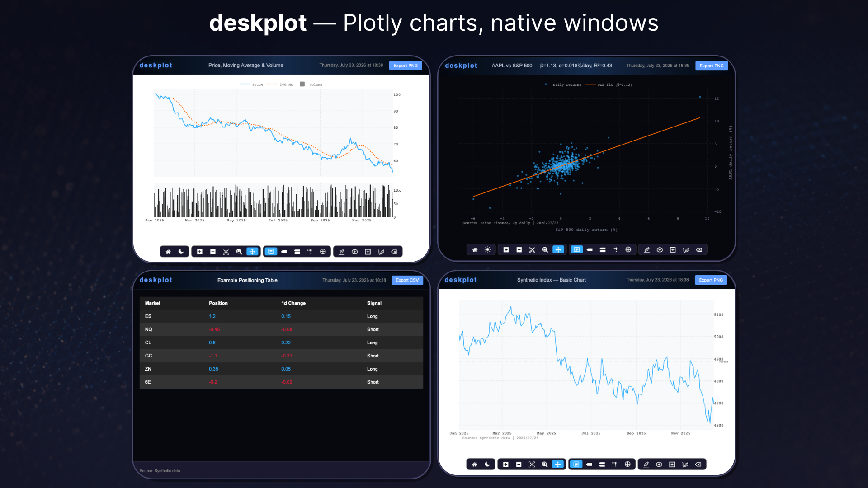The height and width of the screenshot is (488, 868).
Task: Click erase-shape icon in Price chart toolbar
Action: 394,252
